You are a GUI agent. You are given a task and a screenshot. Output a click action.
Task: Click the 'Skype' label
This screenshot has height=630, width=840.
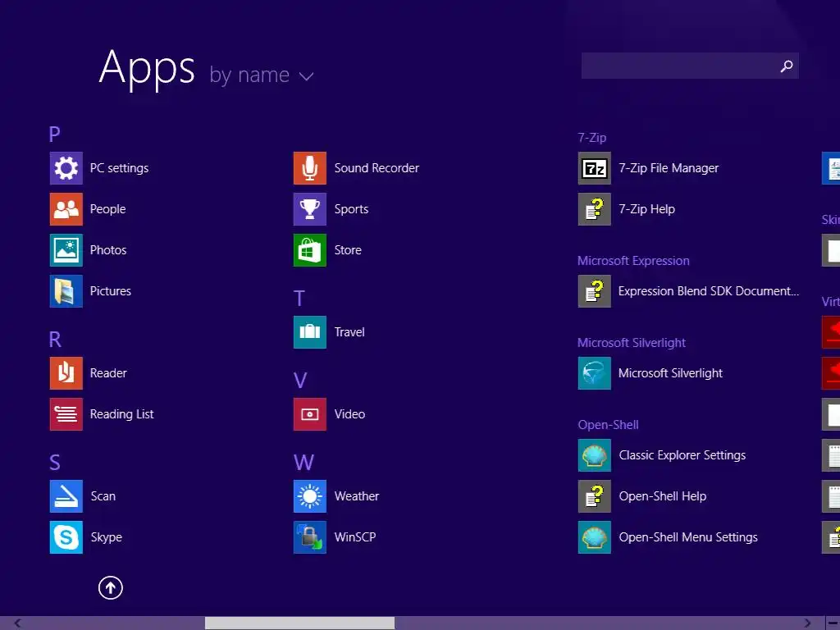click(106, 537)
